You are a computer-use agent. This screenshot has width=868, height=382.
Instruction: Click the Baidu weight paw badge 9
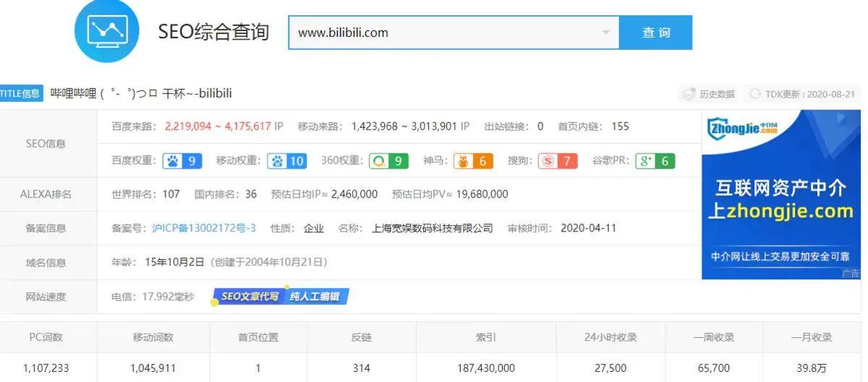[182, 161]
